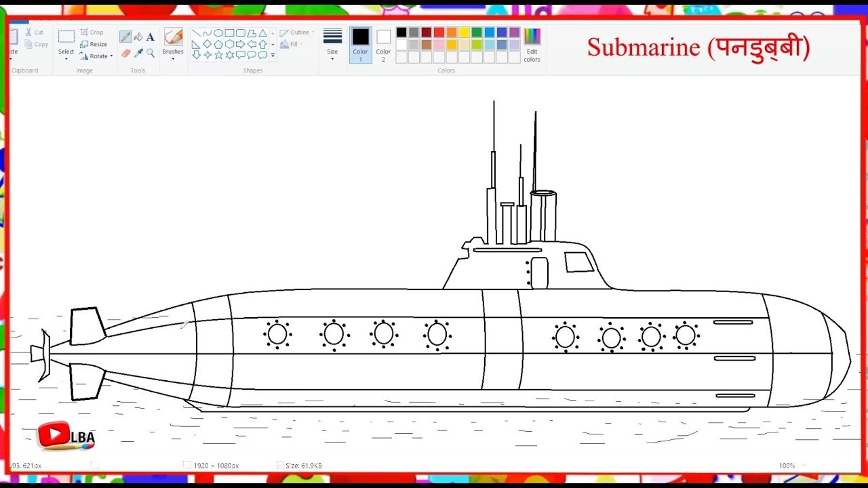Activate the Magnifier tool
Viewport: 868px width, 488px height.
150,52
